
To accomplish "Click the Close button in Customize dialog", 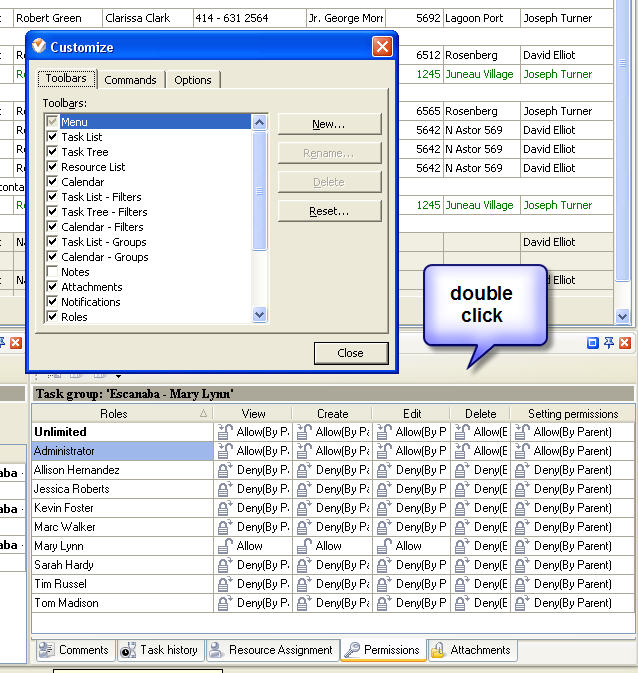I will 350,353.
